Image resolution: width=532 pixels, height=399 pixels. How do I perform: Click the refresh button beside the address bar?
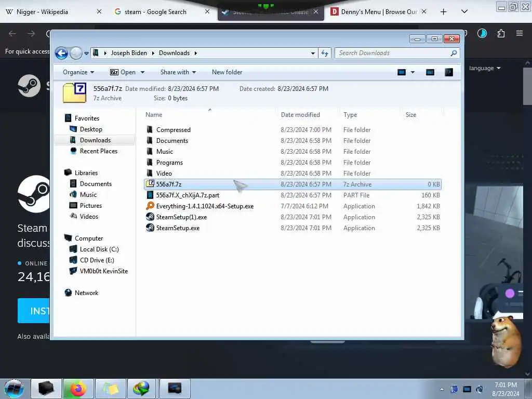[x=325, y=54]
